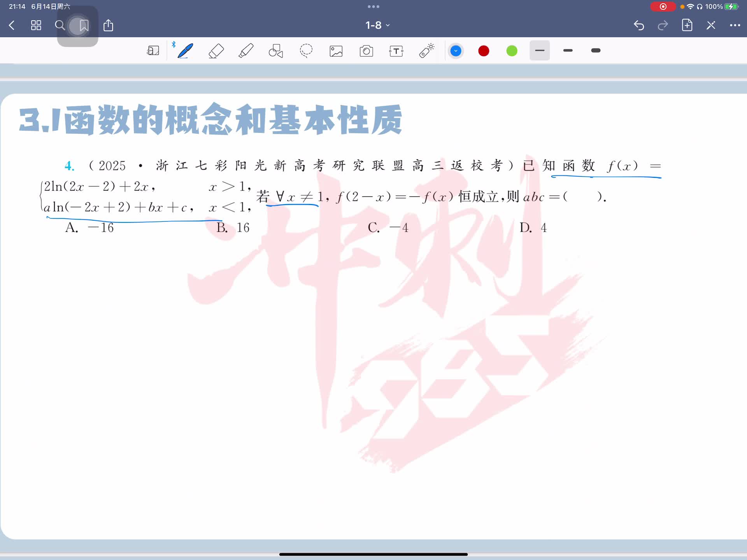The image size is (747, 560).
Task: Choose the thickest stroke width
Action: [596, 51]
